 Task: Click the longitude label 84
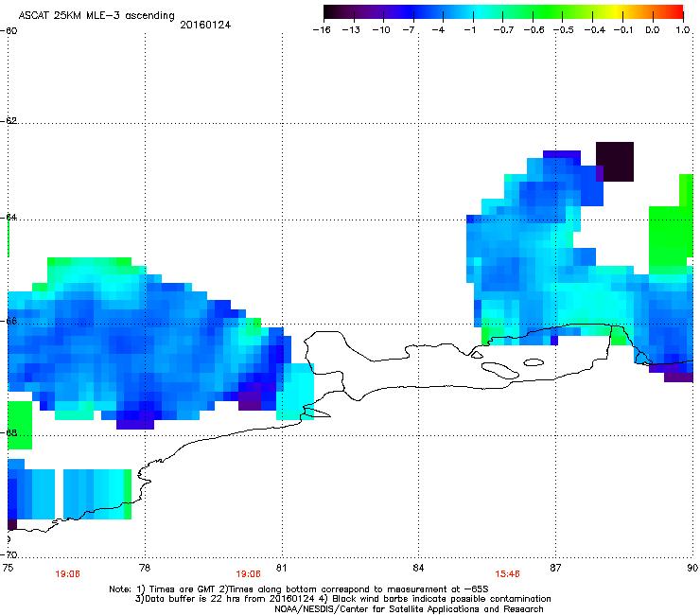(418, 568)
